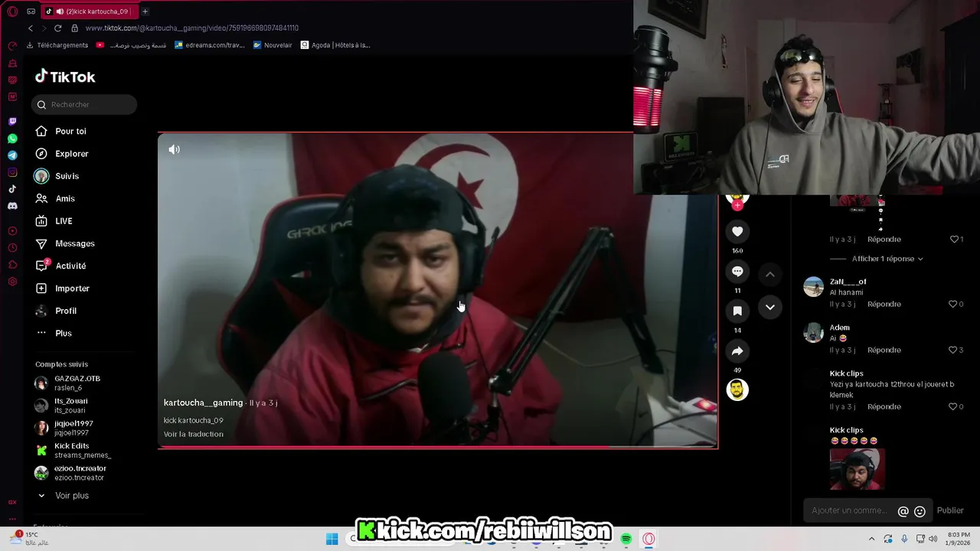Open Opera main menu logo
The width and height of the screenshot is (980, 551).
(12, 11)
